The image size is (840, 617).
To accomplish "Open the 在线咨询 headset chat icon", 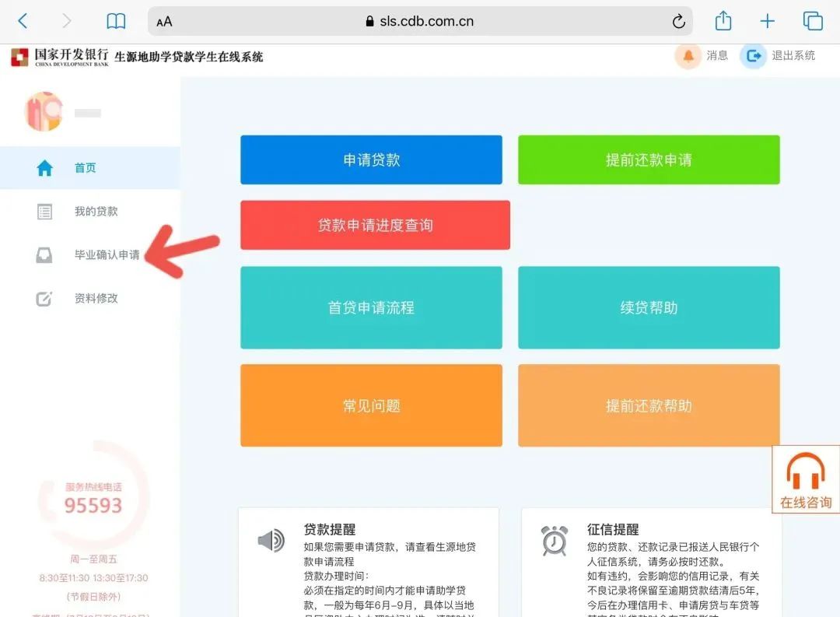I will click(805, 471).
